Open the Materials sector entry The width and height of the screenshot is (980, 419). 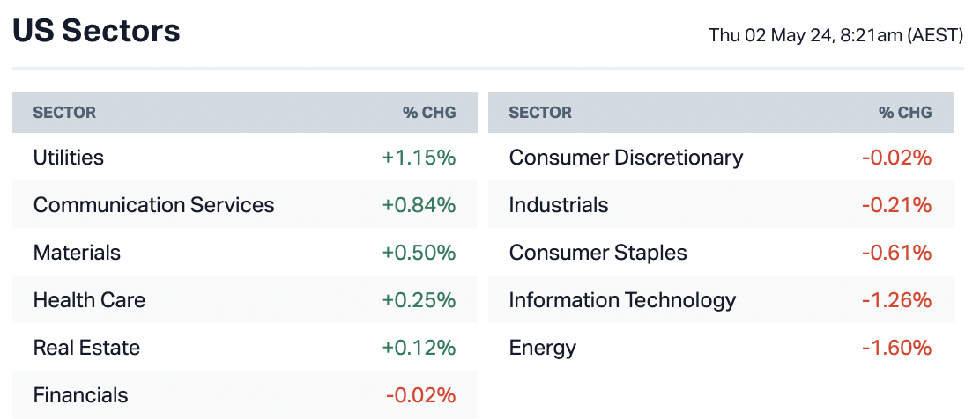77,253
